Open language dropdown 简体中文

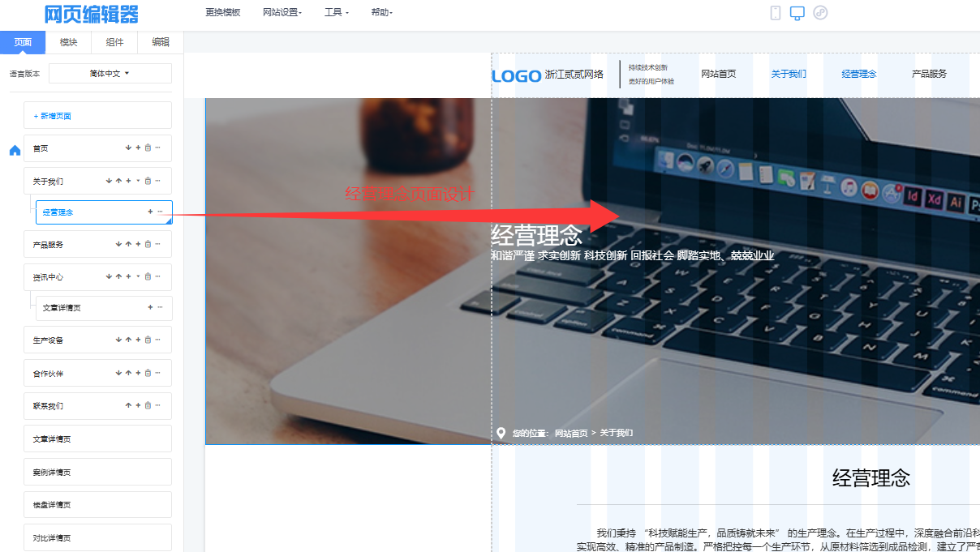pyautogui.click(x=110, y=74)
